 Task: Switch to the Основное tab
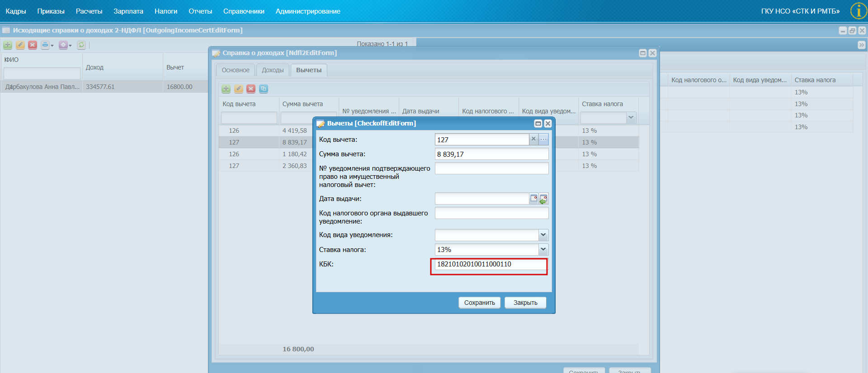point(236,70)
